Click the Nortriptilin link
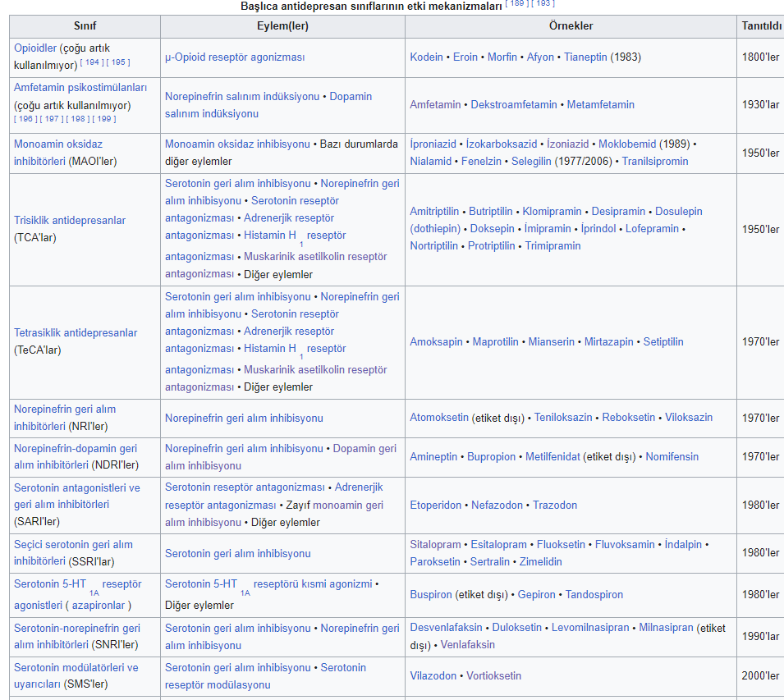The width and height of the screenshot is (784, 700). tap(434, 246)
